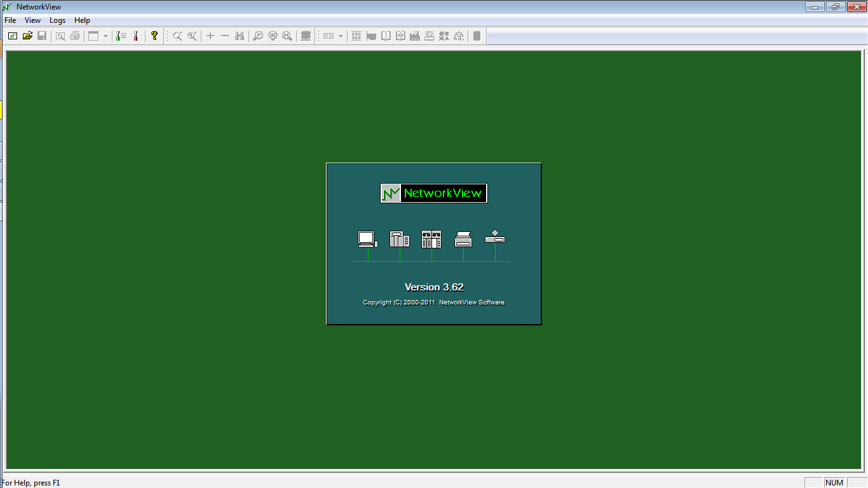
Task: Click the window layout toolbar icon
Action: [x=93, y=36]
